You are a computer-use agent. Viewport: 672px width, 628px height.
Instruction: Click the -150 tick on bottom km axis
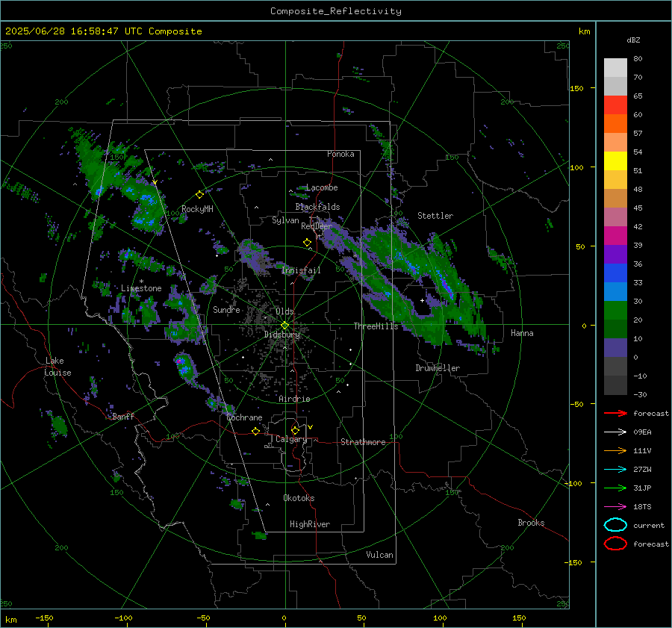tap(44, 618)
